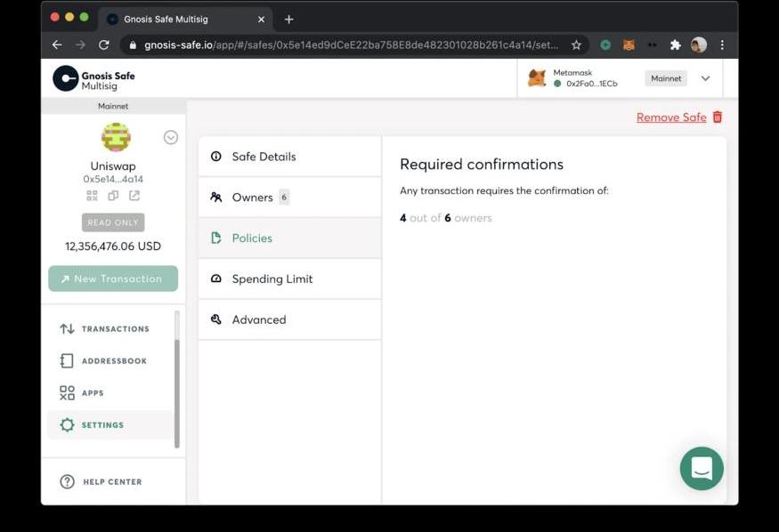Open the Chrome profile avatar
Image resolution: width=779 pixels, height=532 pixels.
tap(699, 45)
